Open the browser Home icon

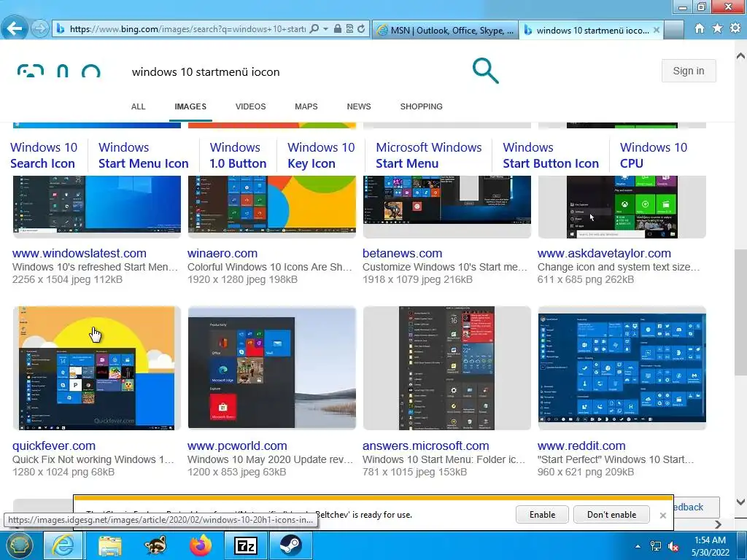tap(700, 28)
